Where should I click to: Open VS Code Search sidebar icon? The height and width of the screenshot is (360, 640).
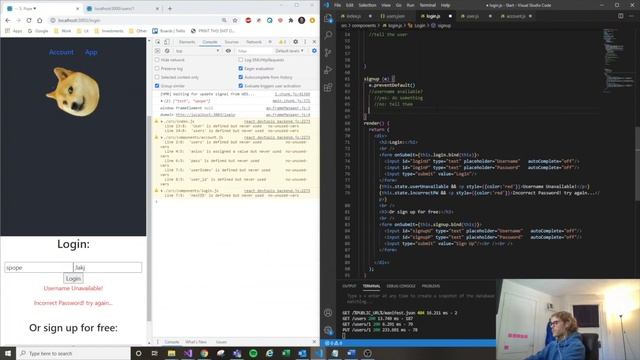click(x=328, y=36)
